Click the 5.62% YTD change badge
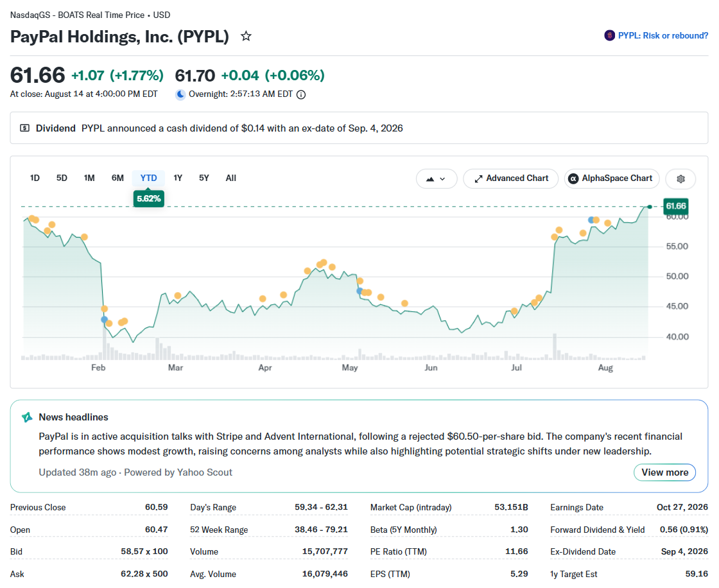Image resolution: width=719 pixels, height=588 pixels. 148,198
